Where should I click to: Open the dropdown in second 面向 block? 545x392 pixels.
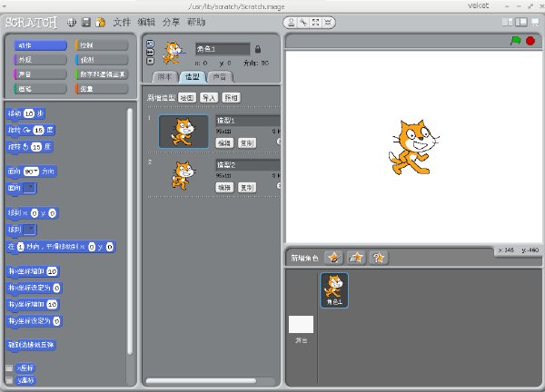[30, 188]
